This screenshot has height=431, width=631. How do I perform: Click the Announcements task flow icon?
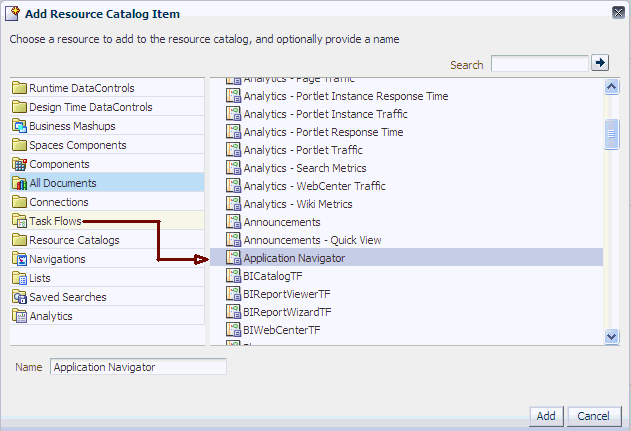233,222
